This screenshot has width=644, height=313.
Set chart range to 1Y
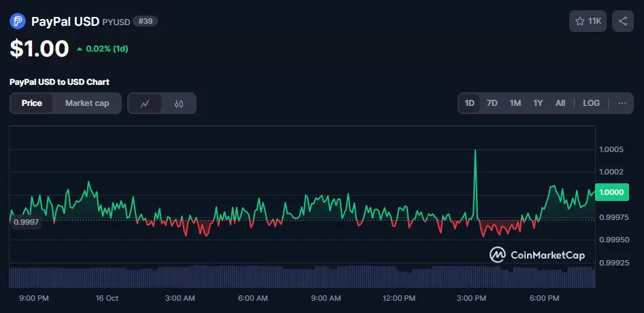538,103
